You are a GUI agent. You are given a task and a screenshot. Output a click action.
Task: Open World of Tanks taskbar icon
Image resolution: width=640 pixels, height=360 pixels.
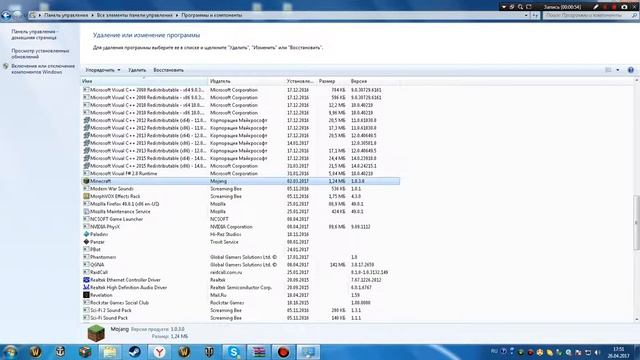tap(209, 352)
